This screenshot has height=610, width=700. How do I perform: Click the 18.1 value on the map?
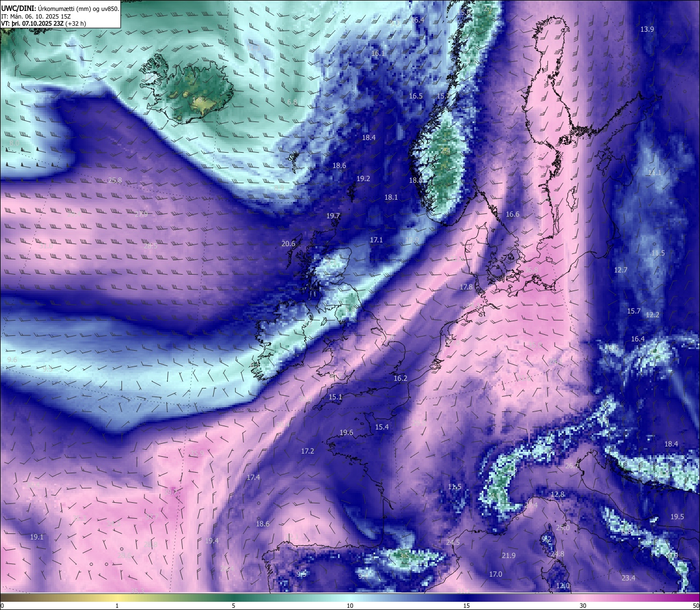(391, 197)
